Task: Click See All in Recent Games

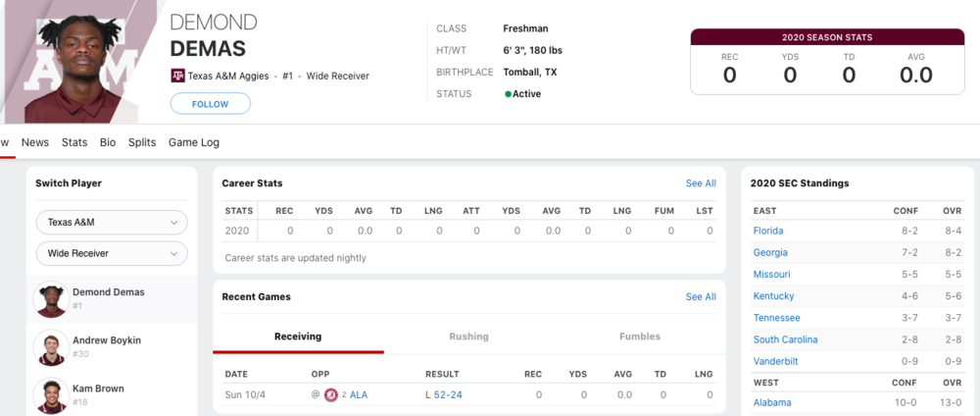Action: coord(700,296)
